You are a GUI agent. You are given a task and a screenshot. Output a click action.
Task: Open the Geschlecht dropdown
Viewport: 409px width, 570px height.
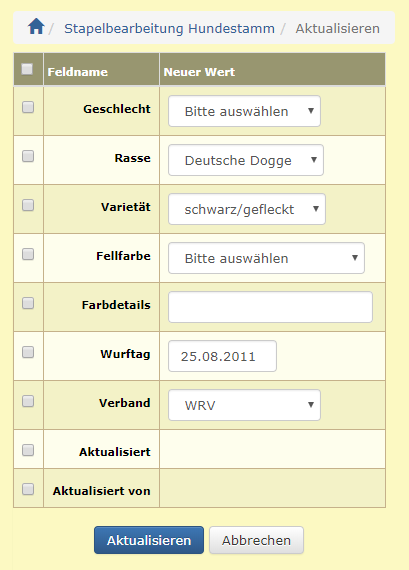click(244, 111)
